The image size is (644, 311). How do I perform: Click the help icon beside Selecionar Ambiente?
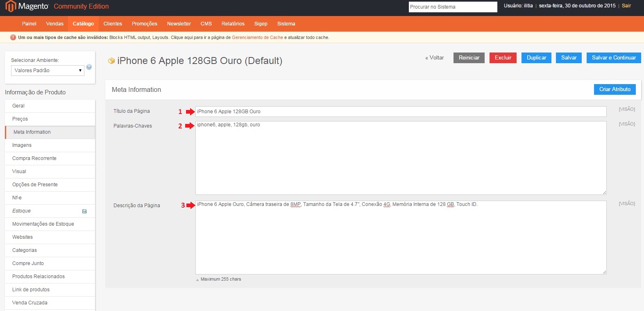pyautogui.click(x=89, y=67)
